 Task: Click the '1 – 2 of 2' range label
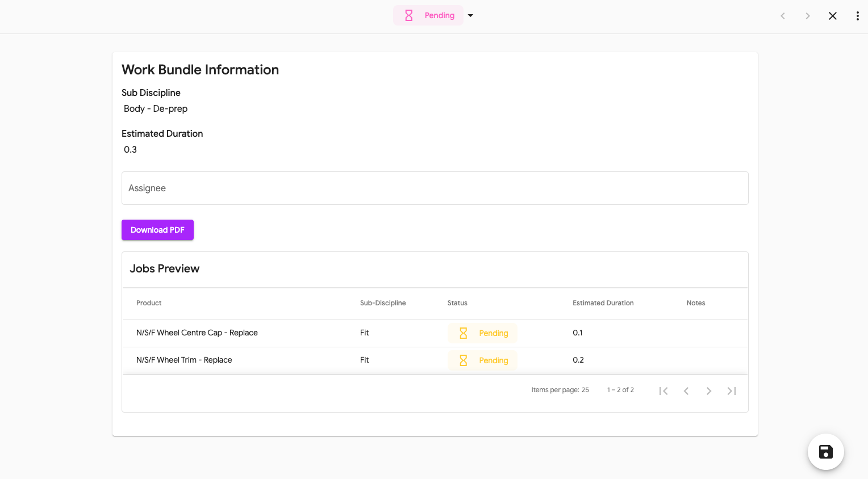tap(620, 390)
